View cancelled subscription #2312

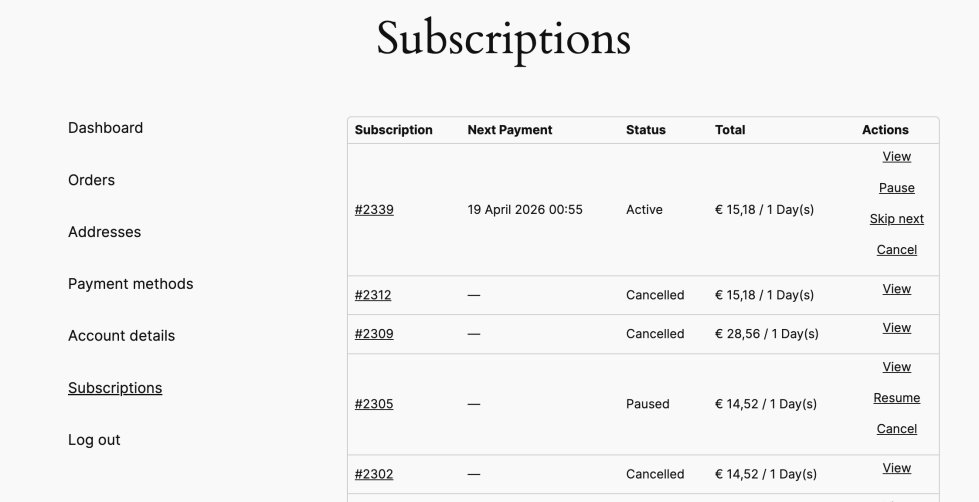[897, 289]
